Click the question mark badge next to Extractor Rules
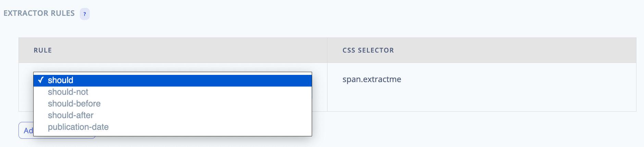The height and width of the screenshot is (147, 644). pos(85,14)
